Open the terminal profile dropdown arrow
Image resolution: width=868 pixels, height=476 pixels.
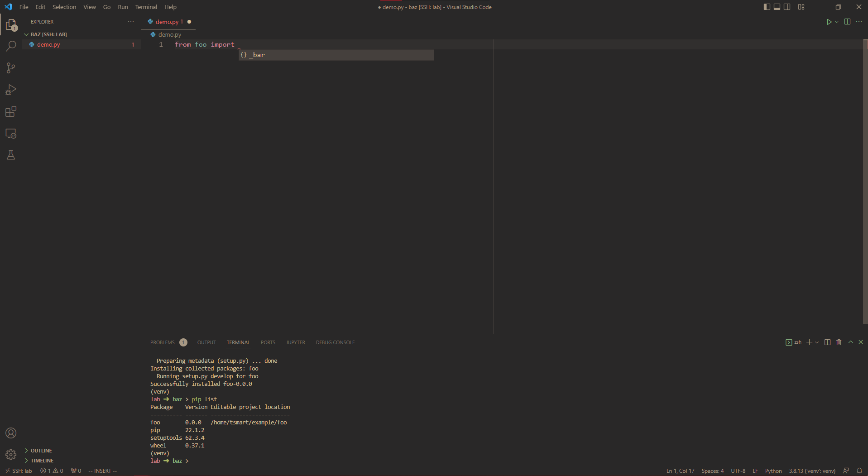point(817,342)
